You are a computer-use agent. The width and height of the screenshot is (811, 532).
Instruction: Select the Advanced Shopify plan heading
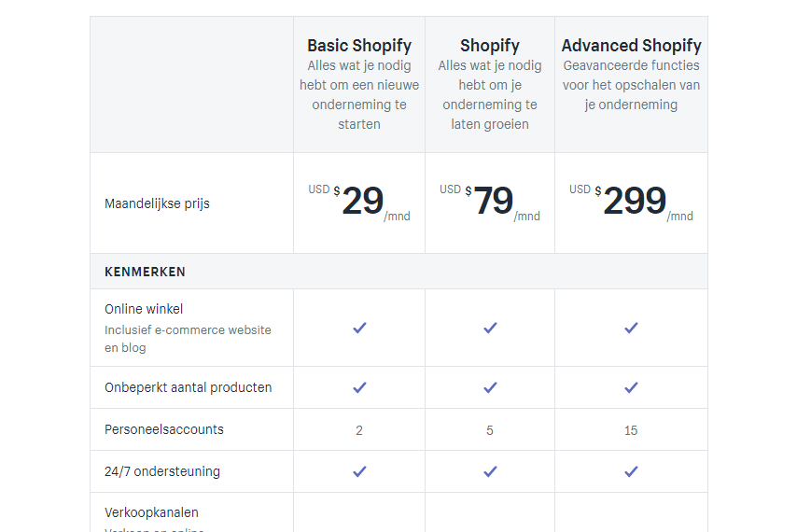click(x=632, y=46)
